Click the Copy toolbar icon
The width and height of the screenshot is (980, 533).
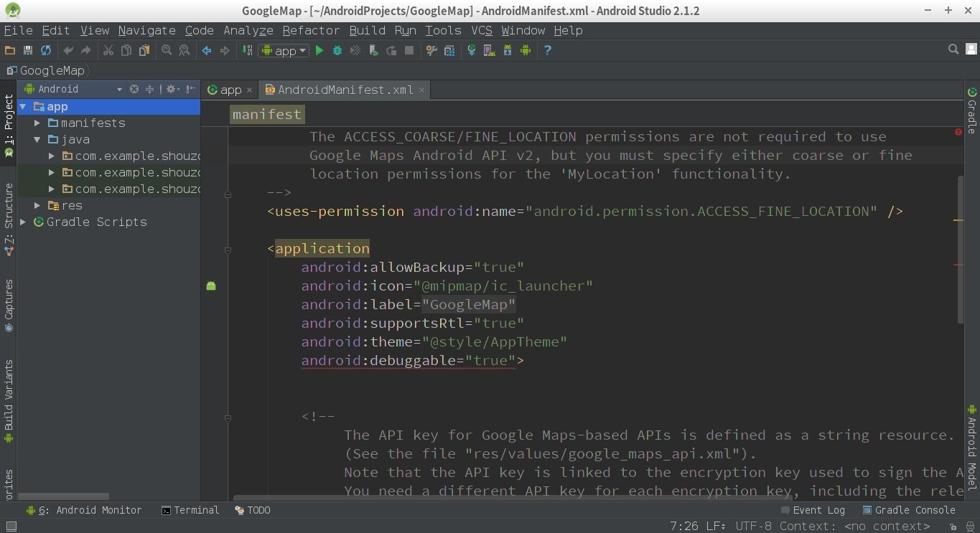[x=126, y=50]
